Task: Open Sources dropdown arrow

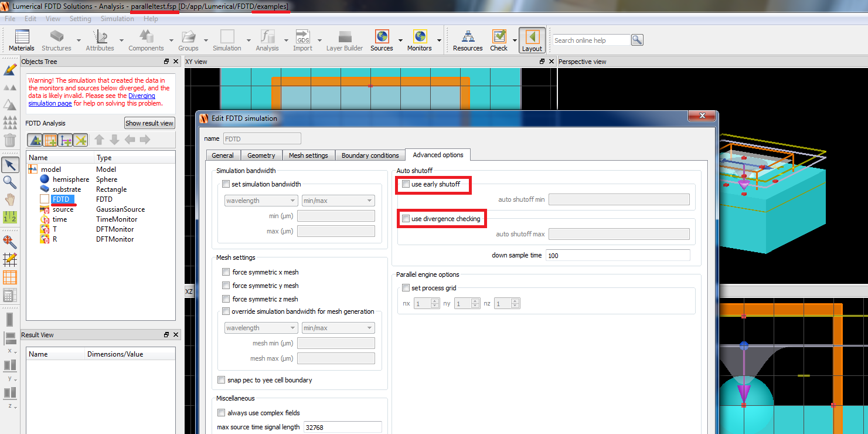Action: [401, 40]
